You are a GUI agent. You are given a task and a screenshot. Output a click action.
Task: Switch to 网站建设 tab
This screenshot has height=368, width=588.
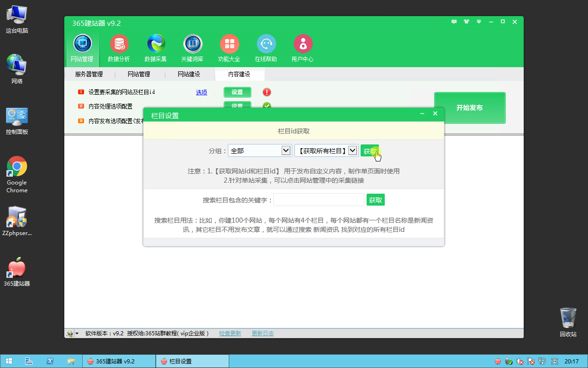tap(189, 74)
